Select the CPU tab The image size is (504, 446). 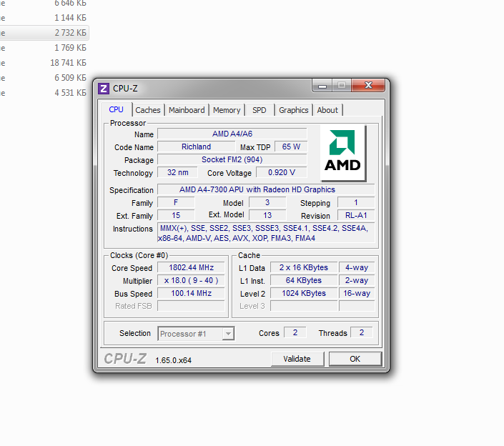click(x=116, y=109)
